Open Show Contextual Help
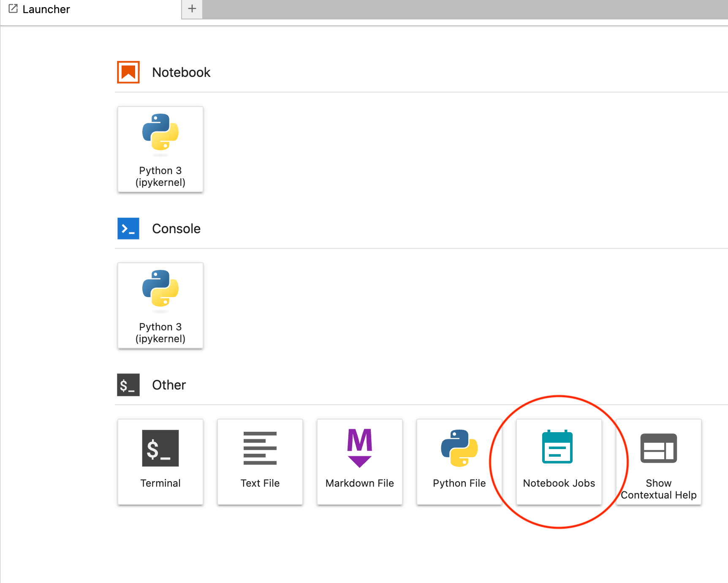 pos(659,462)
